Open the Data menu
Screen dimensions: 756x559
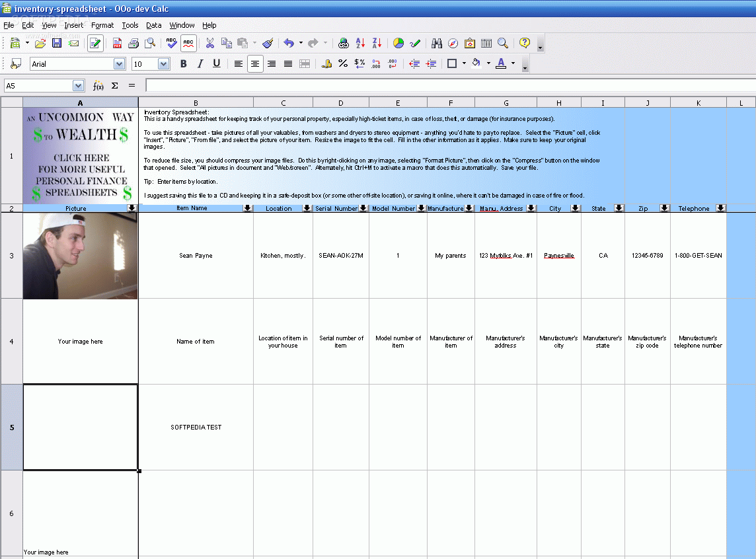coord(154,25)
